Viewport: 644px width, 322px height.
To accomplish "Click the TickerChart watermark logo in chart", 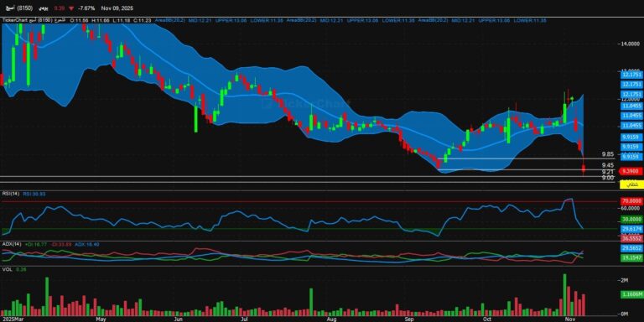I will point(306,103).
